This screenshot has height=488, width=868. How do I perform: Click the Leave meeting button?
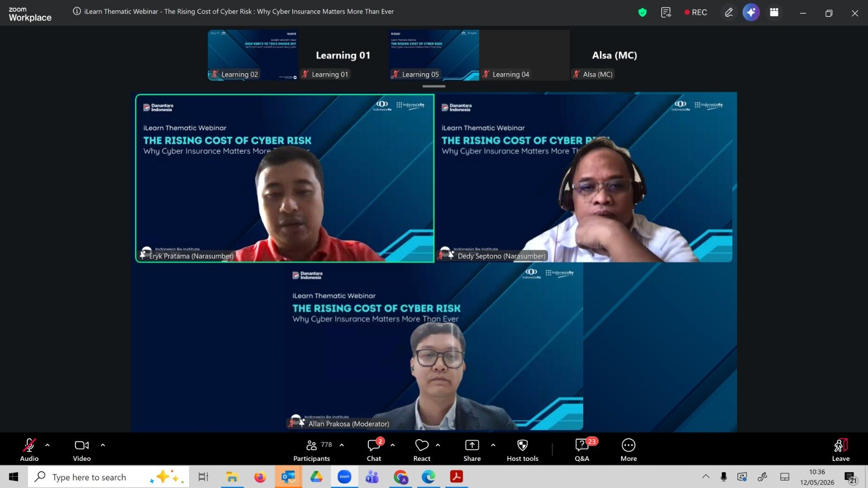(841, 450)
